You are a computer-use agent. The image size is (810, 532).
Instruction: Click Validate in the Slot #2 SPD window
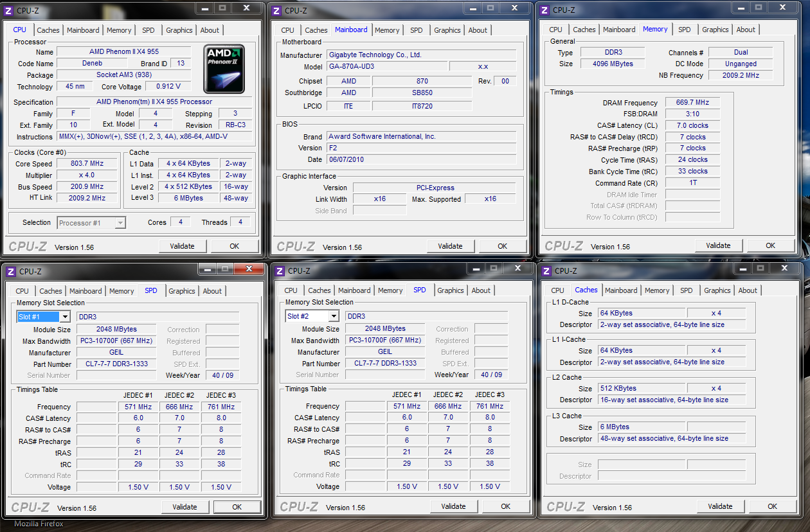pyautogui.click(x=454, y=506)
